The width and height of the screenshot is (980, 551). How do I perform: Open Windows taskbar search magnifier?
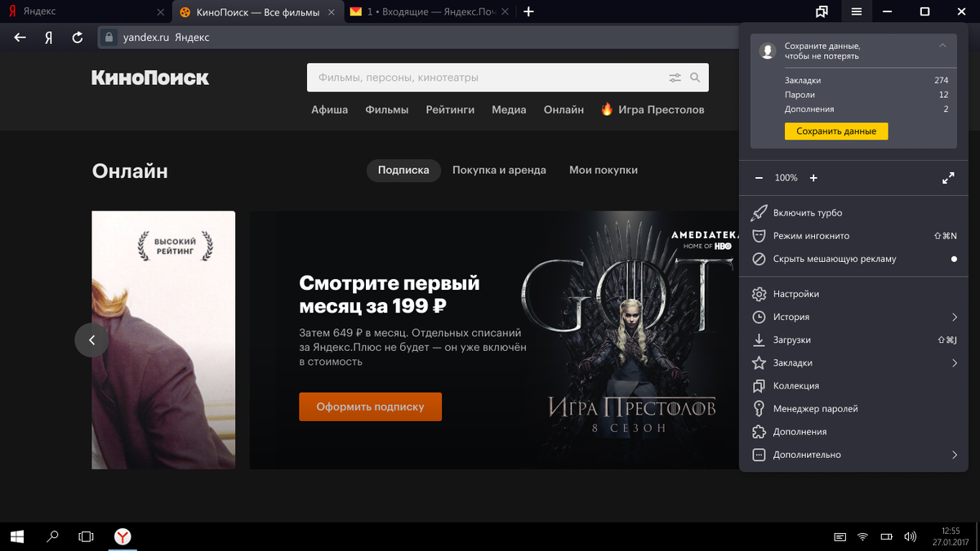click(x=52, y=536)
